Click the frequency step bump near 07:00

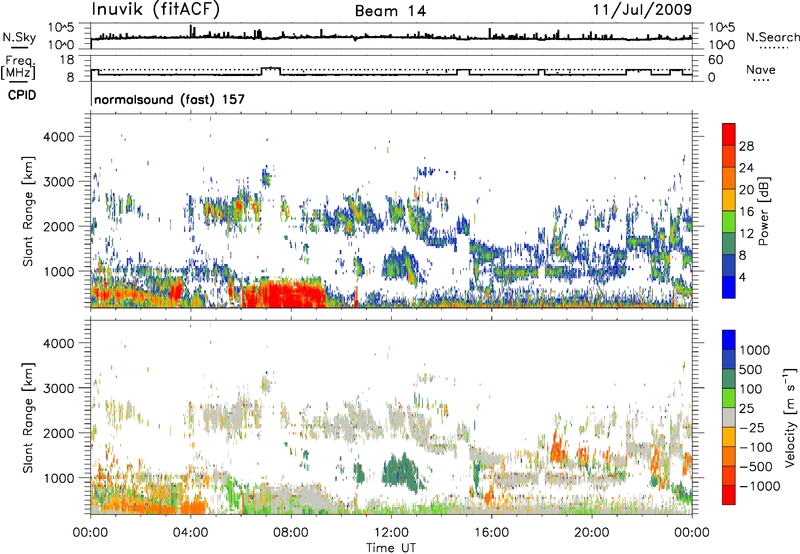270,70
